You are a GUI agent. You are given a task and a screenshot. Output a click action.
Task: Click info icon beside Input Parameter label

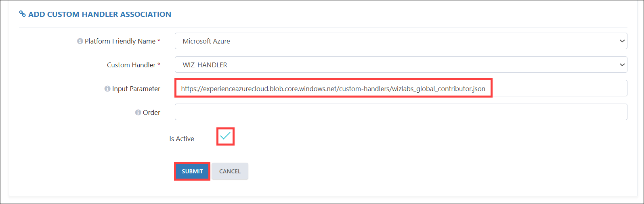coord(107,89)
